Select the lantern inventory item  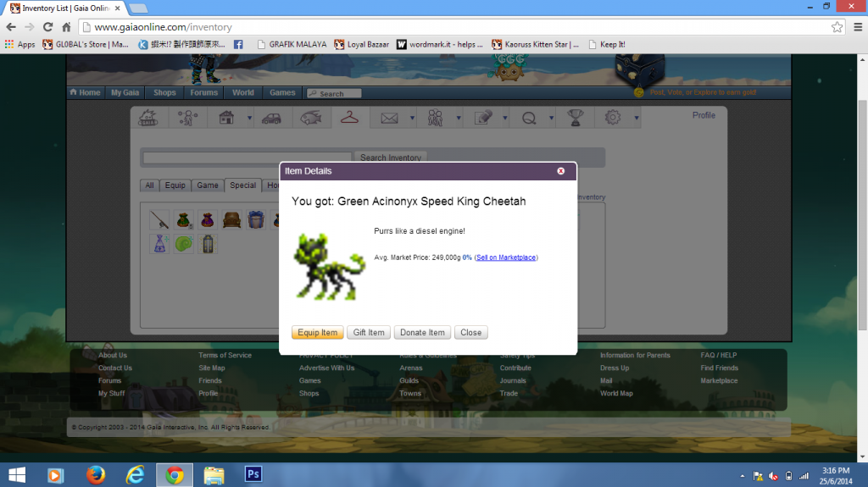[208, 244]
